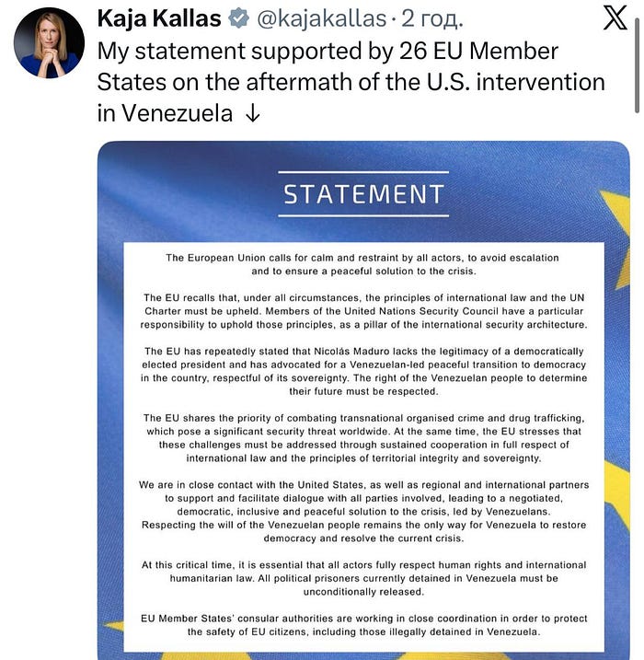Click the down arrow after "in Venezuela"
Viewport: 644px width, 660px height.
click(254, 113)
